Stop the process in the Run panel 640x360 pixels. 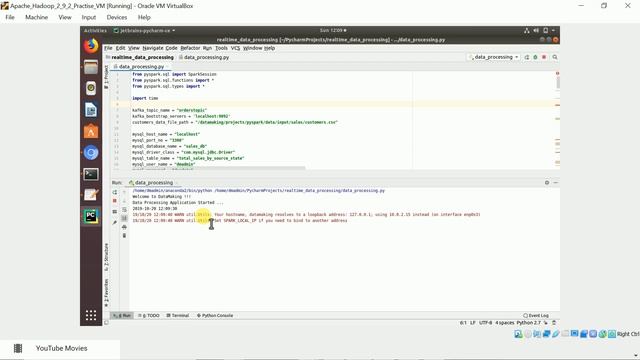[115, 201]
